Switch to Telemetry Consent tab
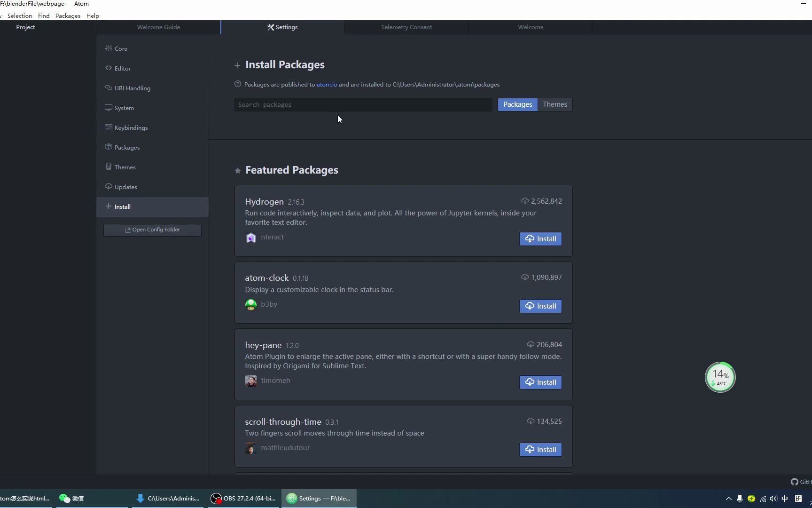Screen dimensions: 812x508 tap(406, 27)
